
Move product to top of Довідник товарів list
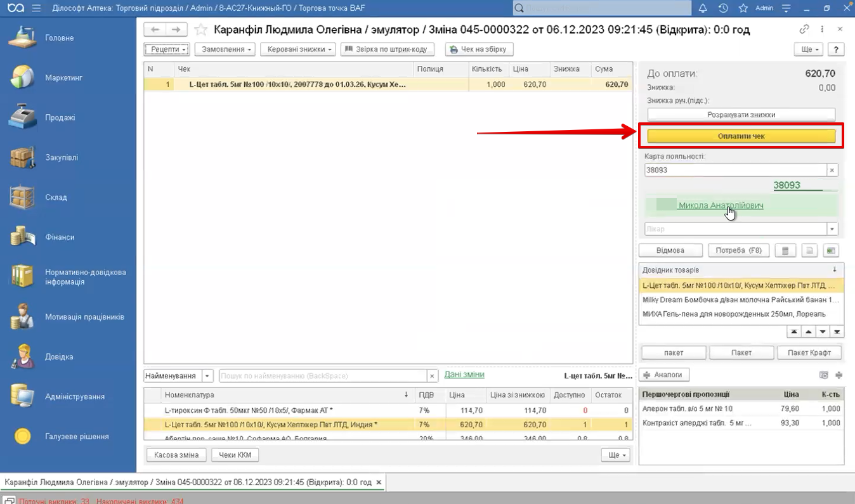click(793, 332)
